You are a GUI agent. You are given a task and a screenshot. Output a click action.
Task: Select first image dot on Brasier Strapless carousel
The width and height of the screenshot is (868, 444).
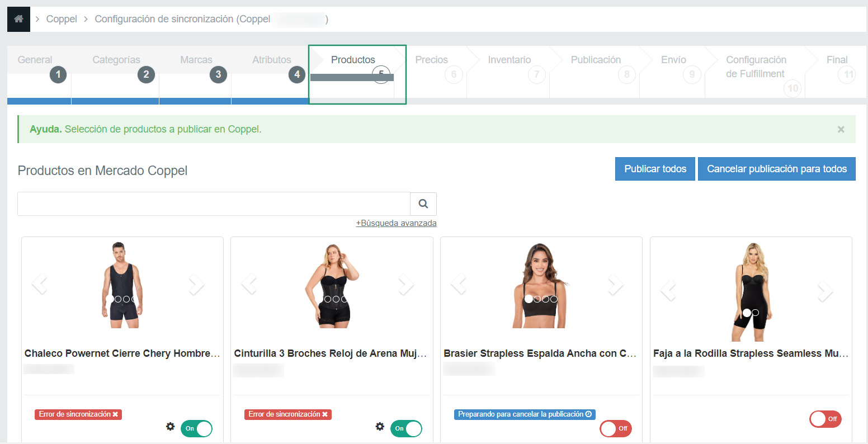(x=529, y=299)
